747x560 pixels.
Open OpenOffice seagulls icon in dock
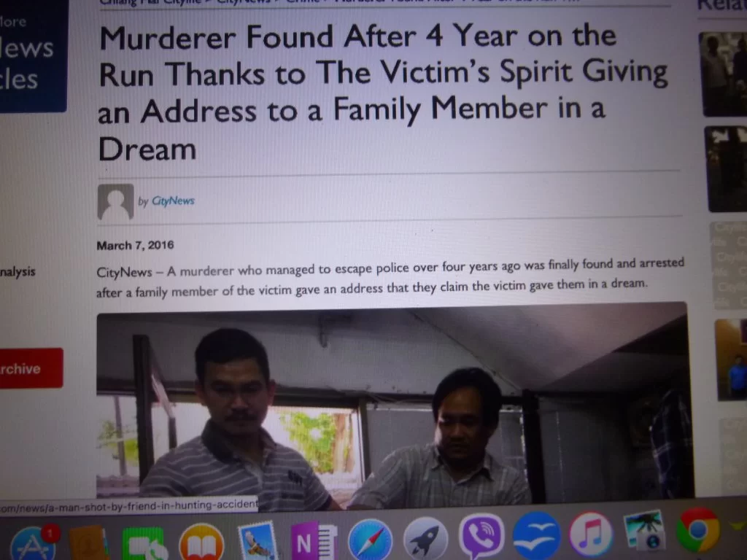(536, 535)
